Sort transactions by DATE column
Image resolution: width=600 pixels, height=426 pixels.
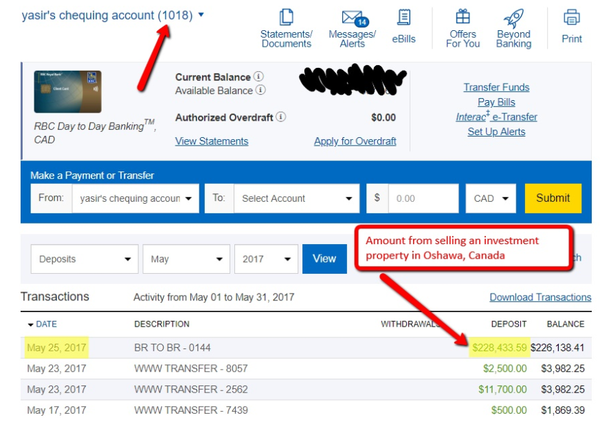[x=42, y=324]
